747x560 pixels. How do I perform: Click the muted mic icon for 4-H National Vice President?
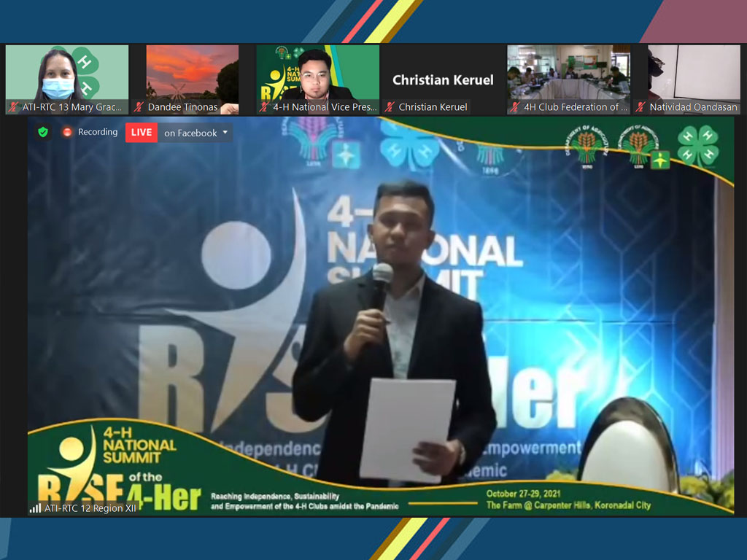[x=264, y=107]
